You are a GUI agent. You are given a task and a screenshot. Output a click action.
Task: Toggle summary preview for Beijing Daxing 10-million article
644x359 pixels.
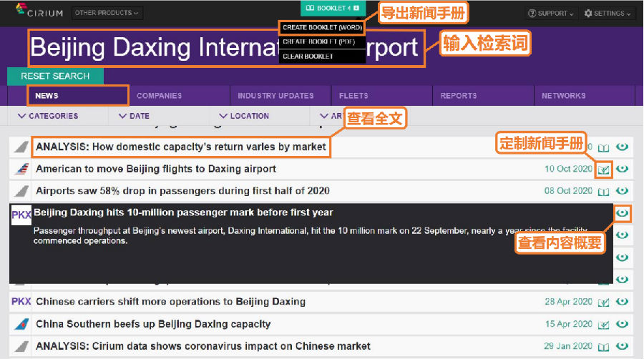[x=623, y=213]
